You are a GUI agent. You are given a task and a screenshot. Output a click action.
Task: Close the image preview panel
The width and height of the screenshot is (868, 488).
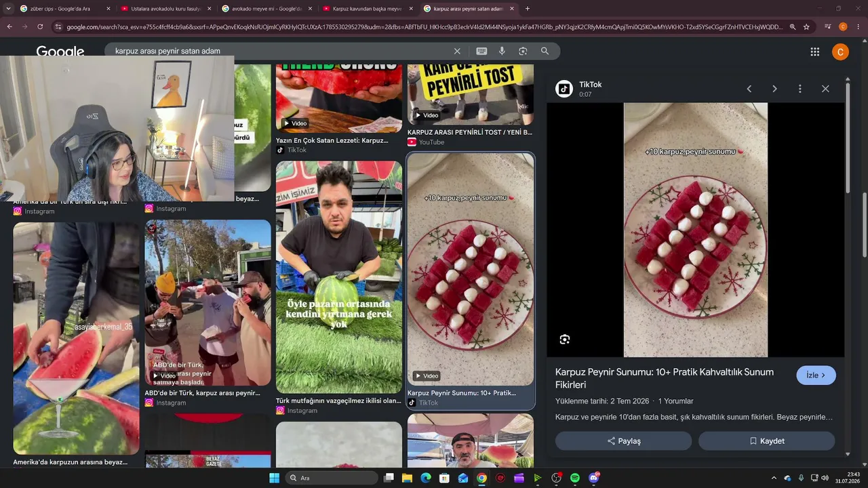click(x=825, y=89)
